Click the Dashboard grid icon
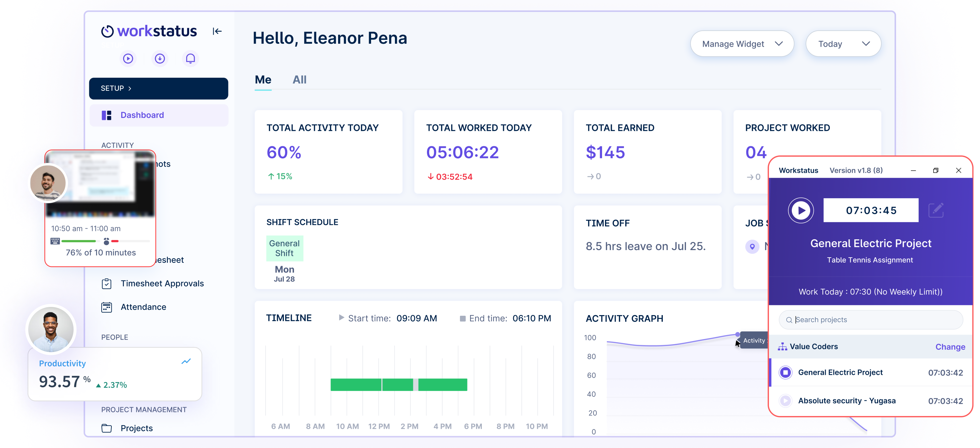The image size is (980, 448). (106, 115)
